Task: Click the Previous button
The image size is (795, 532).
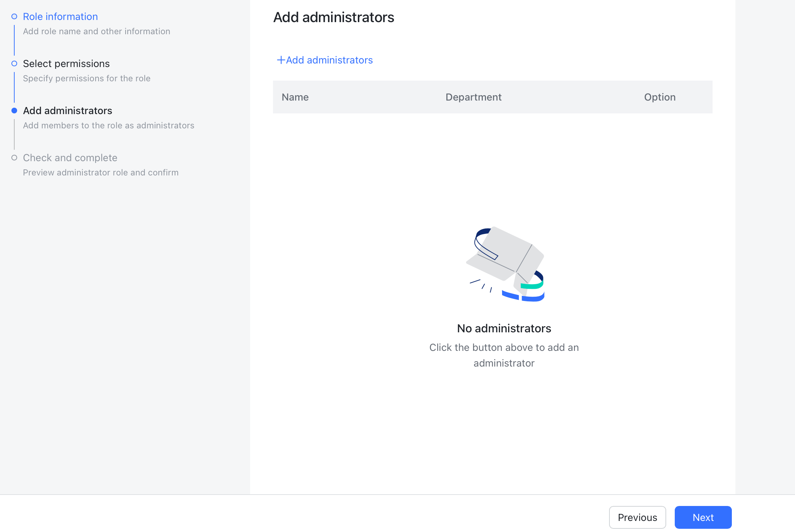Action: pos(637,517)
